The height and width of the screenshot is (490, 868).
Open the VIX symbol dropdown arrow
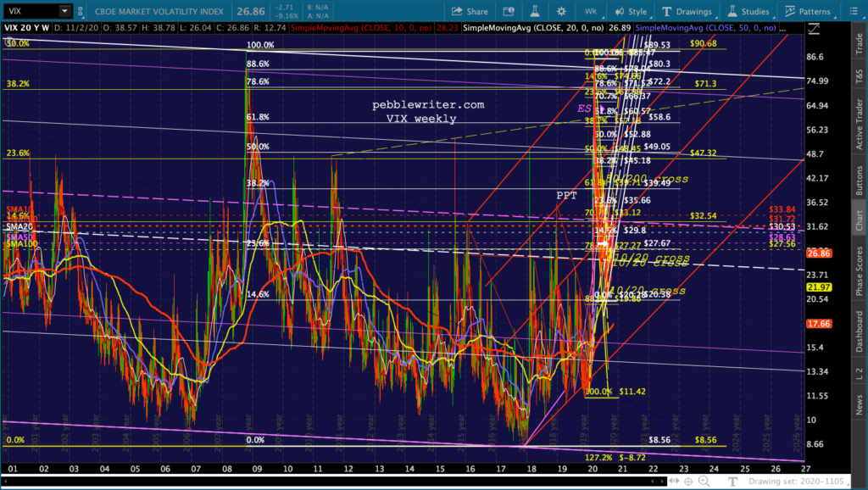point(64,10)
